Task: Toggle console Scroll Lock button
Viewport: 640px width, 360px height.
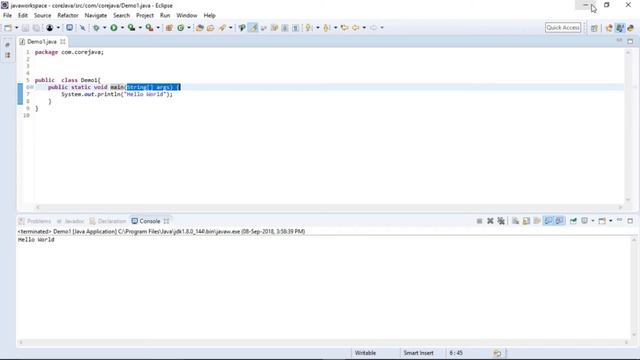Action: pos(526,221)
